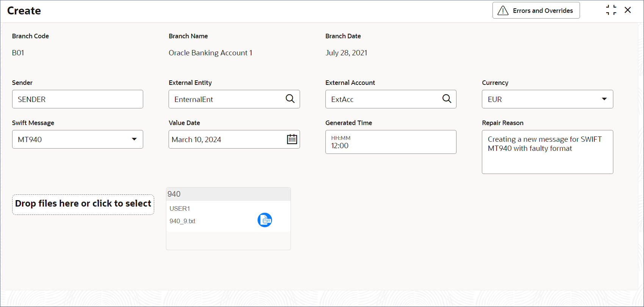This screenshot has width=644, height=307.
Task: Select the 940_9.txt file name
Action: (x=183, y=221)
